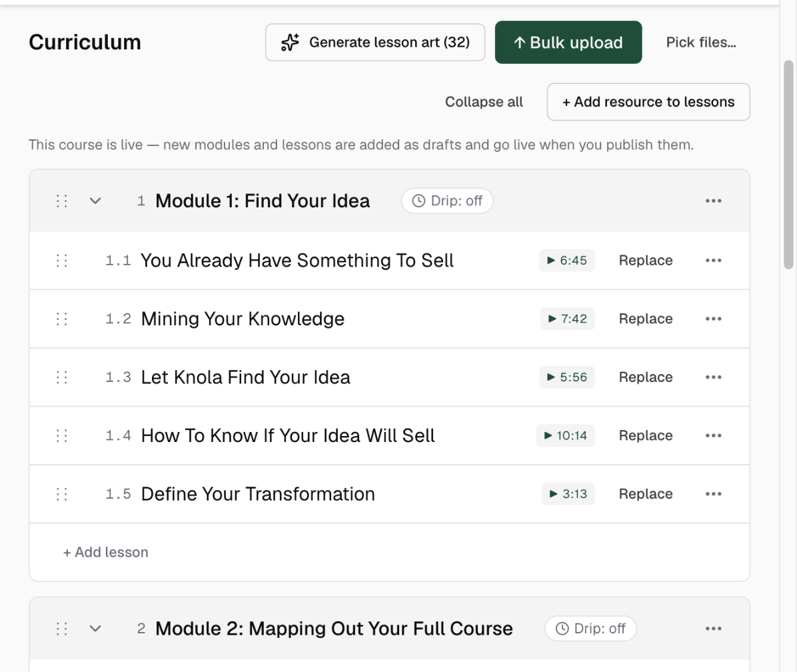The width and height of the screenshot is (797, 672).
Task: Click drag handle of lesson 1.4
Action: 61,435
